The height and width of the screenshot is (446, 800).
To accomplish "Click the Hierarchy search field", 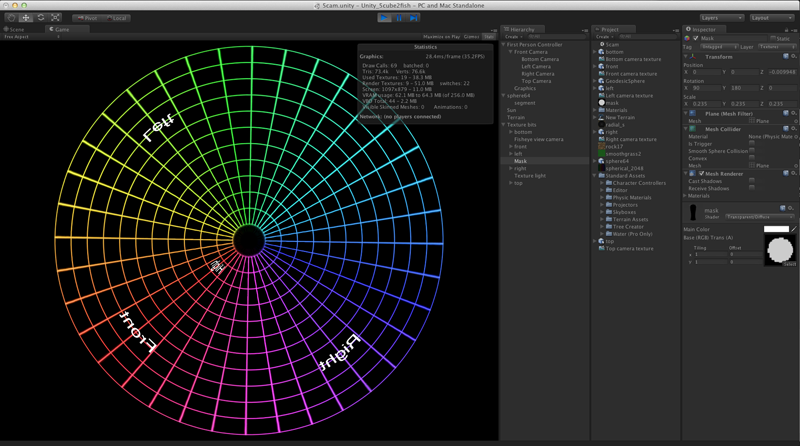I will click(555, 37).
